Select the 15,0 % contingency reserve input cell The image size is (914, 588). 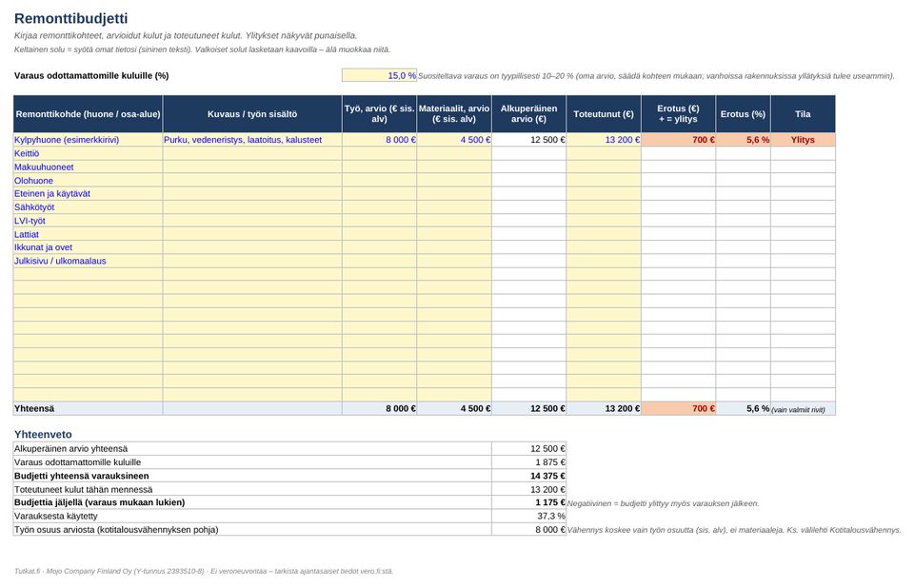(x=380, y=75)
